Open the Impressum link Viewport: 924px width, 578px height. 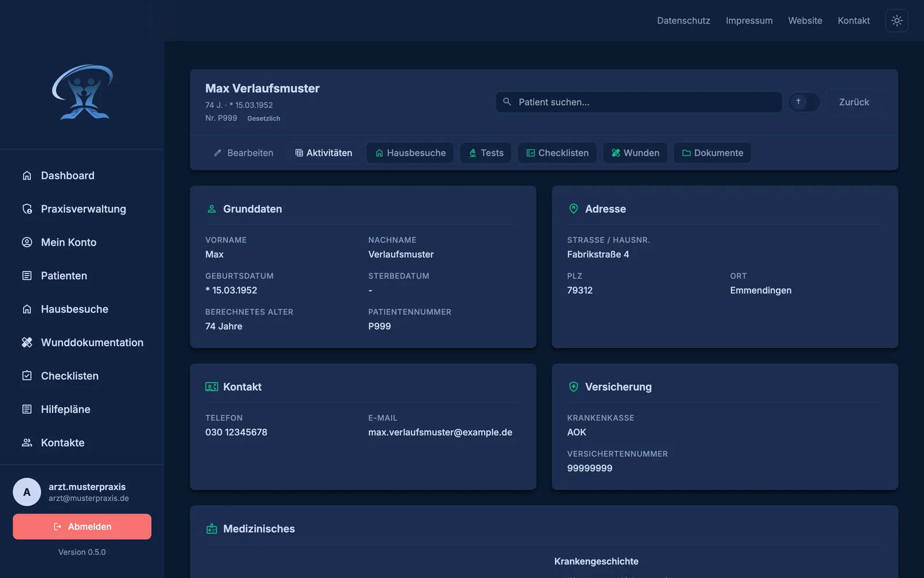[749, 20]
